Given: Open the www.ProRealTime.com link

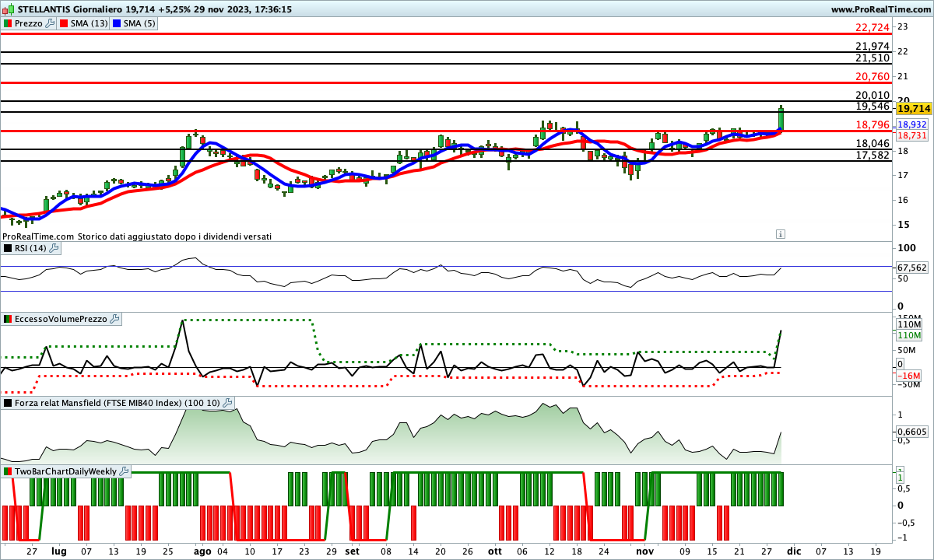Looking at the screenshot, I should tap(880, 9).
